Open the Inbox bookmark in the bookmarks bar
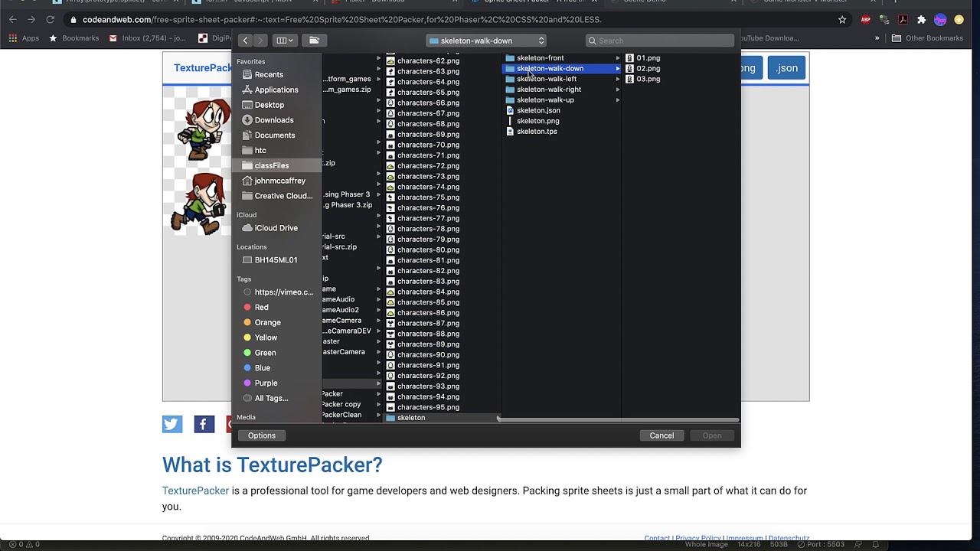This screenshot has height=551, width=980. [x=146, y=38]
